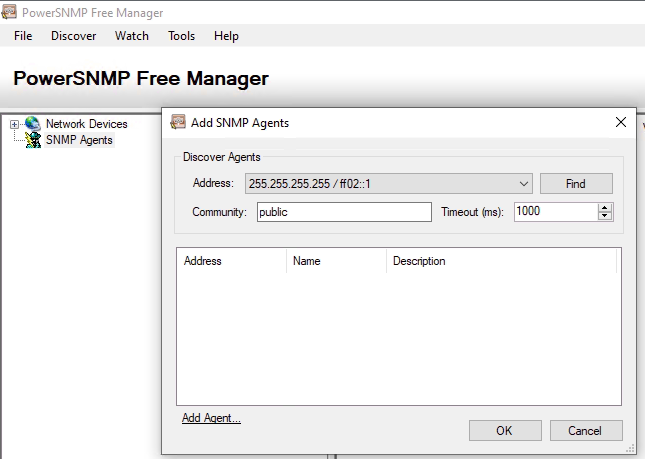The width and height of the screenshot is (645, 459).
Task: Sort by the Name column header
Action: pos(335,261)
